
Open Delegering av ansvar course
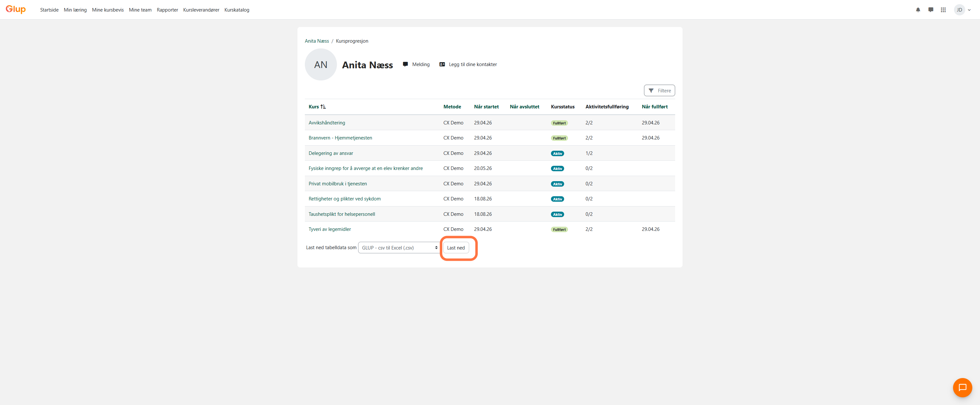[x=331, y=153]
